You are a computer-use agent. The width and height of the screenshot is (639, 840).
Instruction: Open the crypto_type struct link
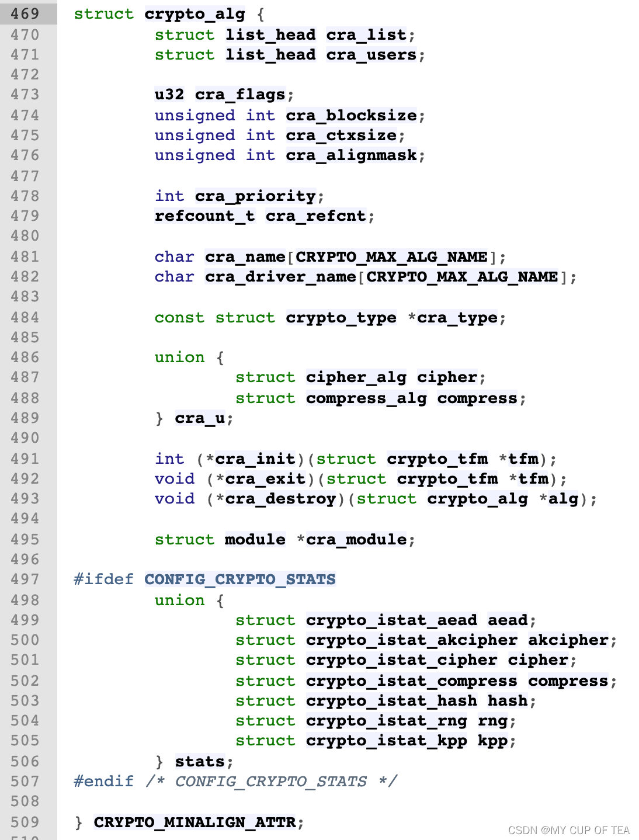pyautogui.click(x=341, y=318)
